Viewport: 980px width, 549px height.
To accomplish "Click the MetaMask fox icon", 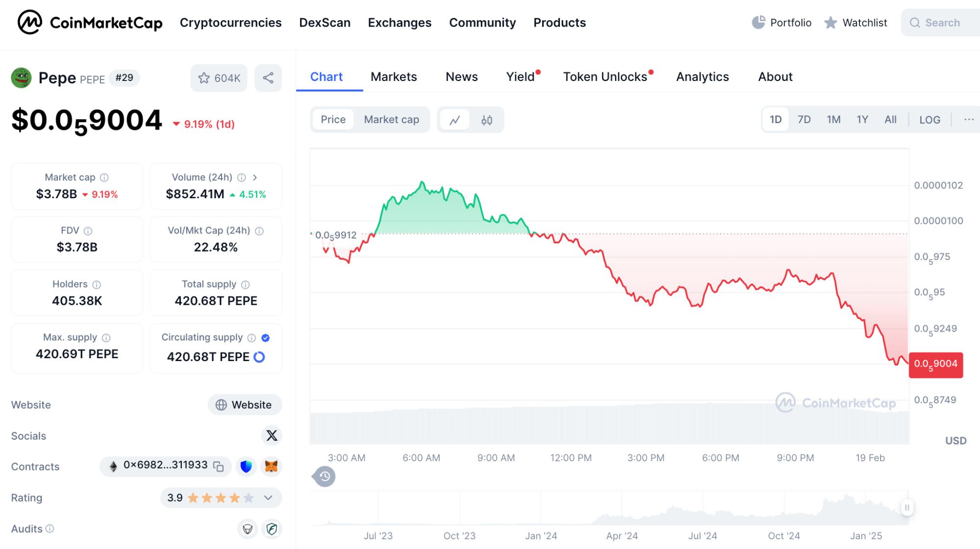I will (x=271, y=466).
